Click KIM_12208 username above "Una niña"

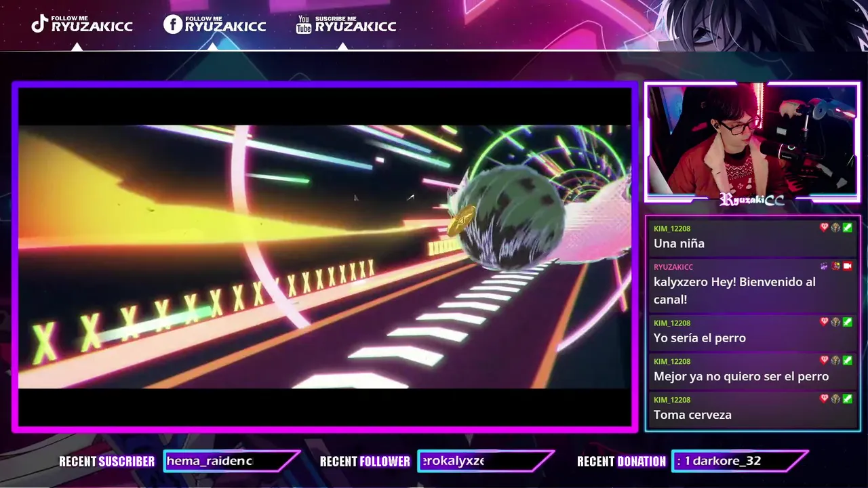(x=672, y=229)
